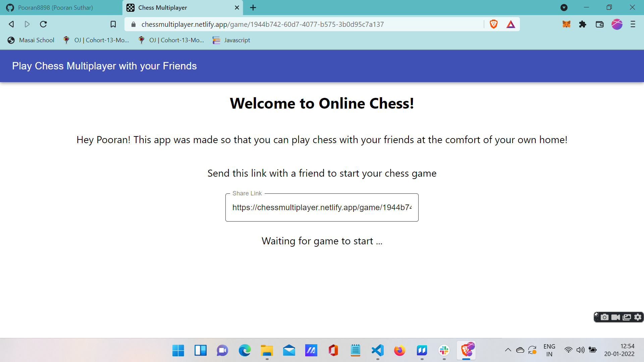Open the Brave Rewards triangle icon
The height and width of the screenshot is (362, 644).
click(x=511, y=24)
